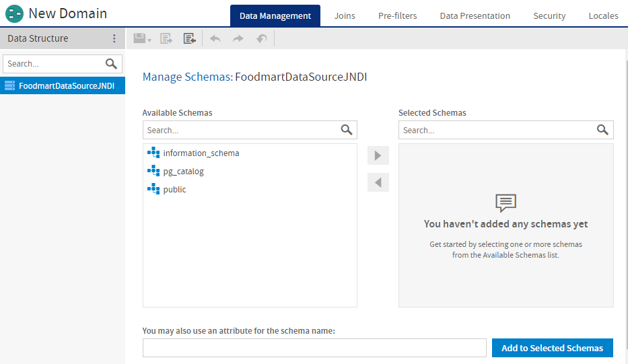Click the schema name attribute input

click(x=314, y=348)
